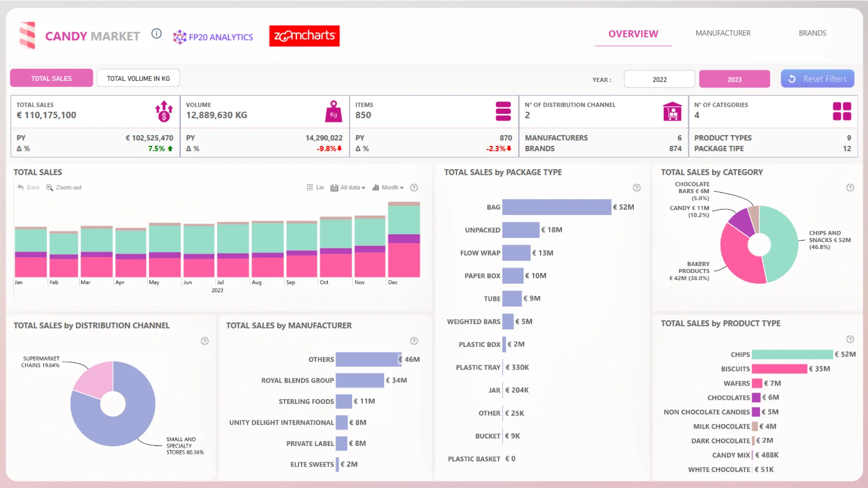Select year 2023 filter

pyautogui.click(x=734, y=79)
